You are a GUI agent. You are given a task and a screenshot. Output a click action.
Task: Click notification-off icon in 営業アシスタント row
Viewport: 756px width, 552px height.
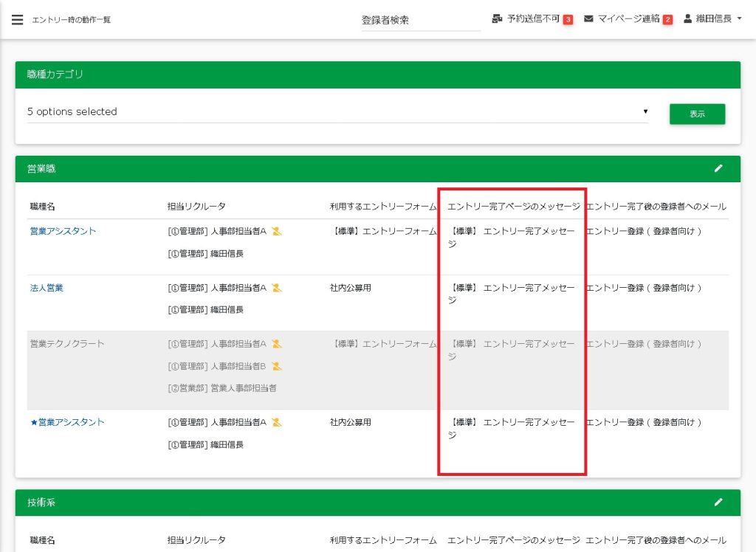[x=277, y=232]
